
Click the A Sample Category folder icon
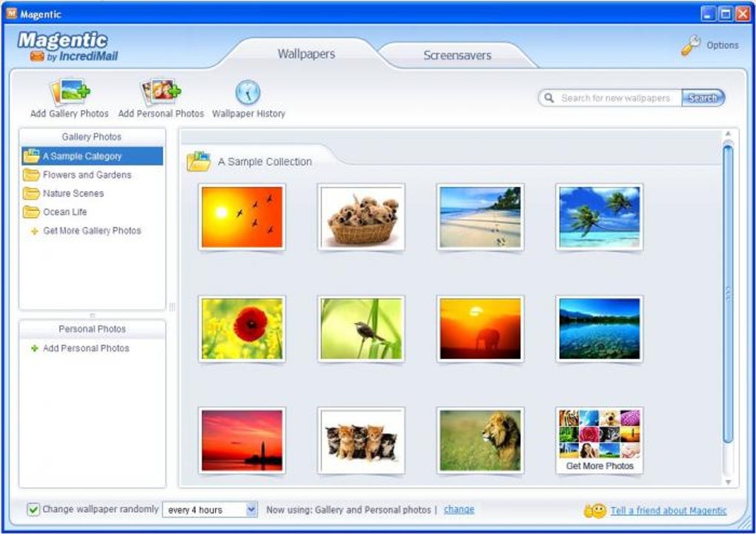coord(31,156)
